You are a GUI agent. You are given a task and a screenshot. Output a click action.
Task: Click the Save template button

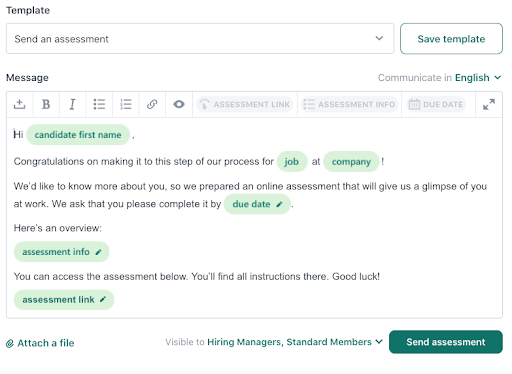451,39
